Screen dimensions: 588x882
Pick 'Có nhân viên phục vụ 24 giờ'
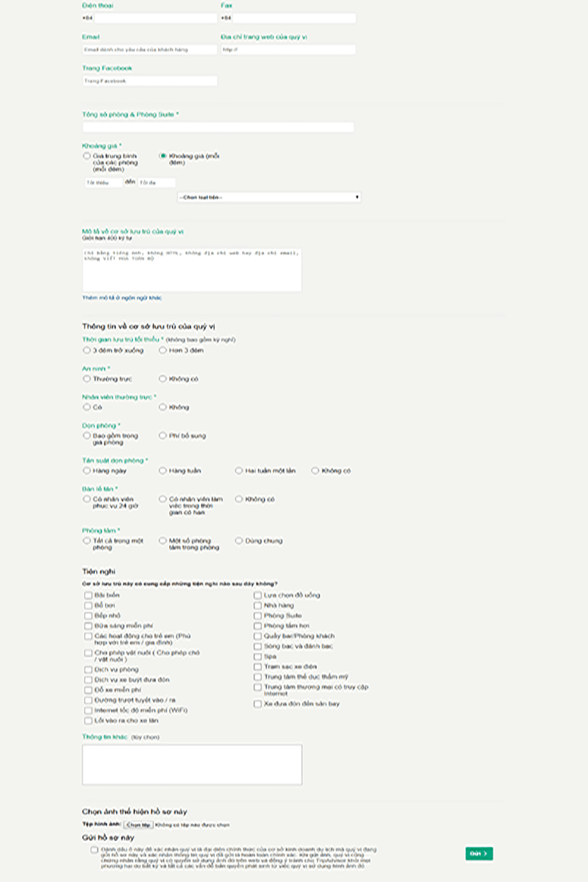[x=87, y=499]
